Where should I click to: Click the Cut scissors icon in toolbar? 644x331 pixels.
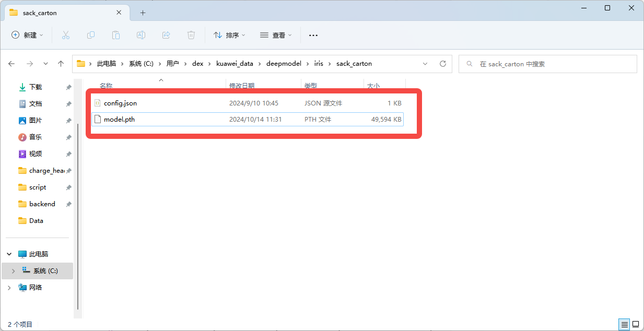click(66, 35)
